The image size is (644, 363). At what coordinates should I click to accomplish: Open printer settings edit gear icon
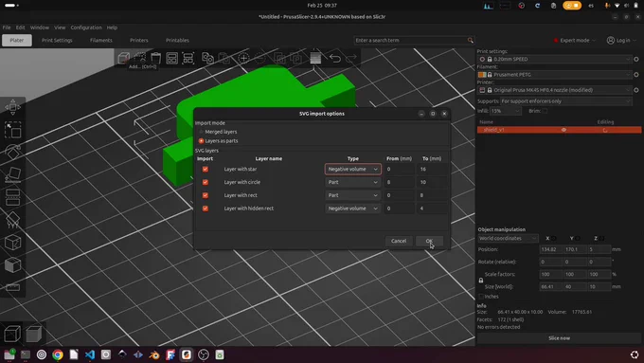[636, 90]
